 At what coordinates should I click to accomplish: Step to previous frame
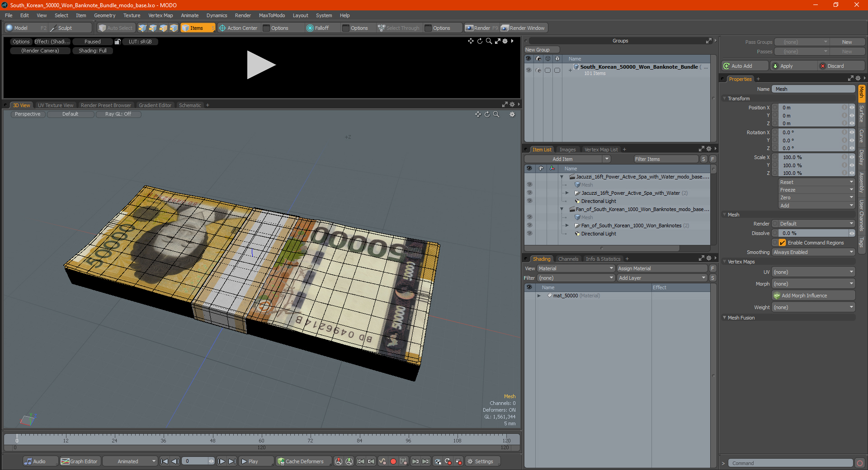point(175,461)
